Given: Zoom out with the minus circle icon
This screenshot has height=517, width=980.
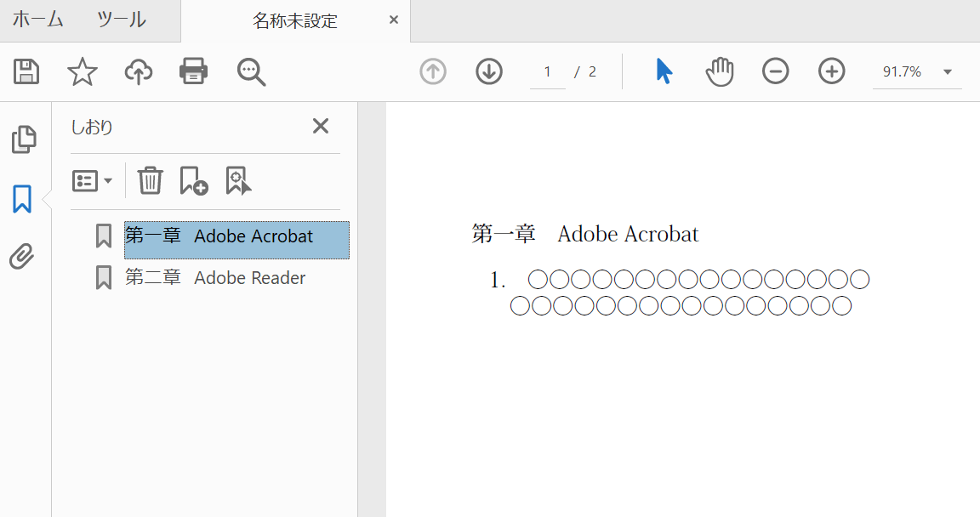Looking at the screenshot, I should 775,71.
